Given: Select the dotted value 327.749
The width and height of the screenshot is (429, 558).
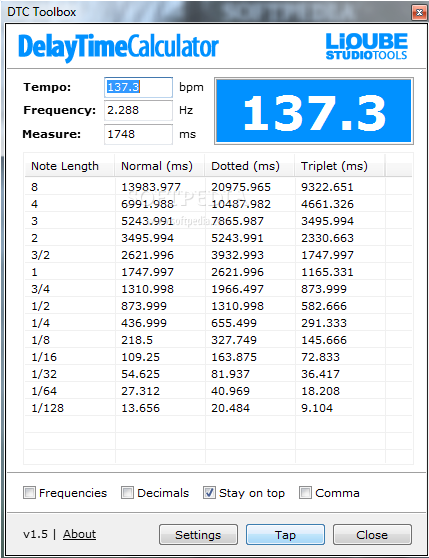Looking at the screenshot, I should [234, 340].
